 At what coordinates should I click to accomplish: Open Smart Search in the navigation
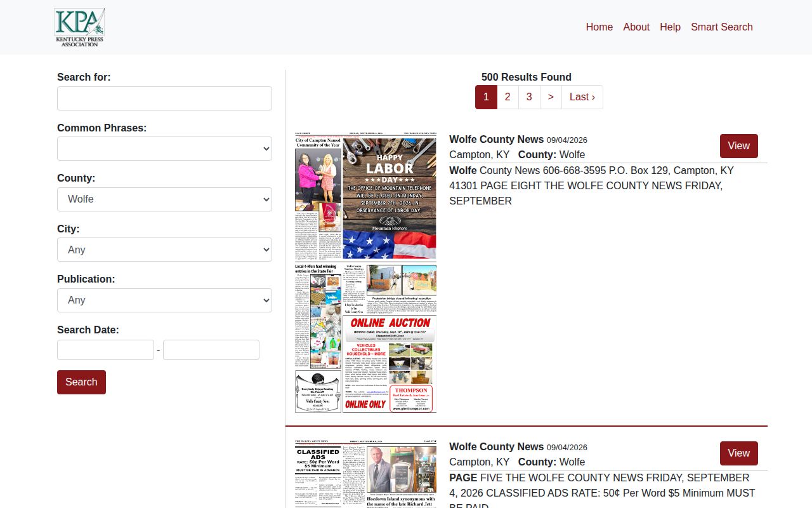click(x=722, y=27)
